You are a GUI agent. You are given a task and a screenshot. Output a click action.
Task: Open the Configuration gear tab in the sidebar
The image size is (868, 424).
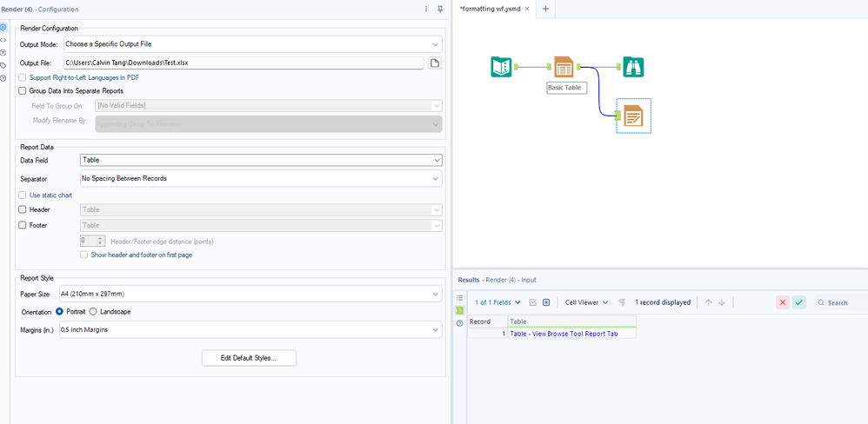3,27
